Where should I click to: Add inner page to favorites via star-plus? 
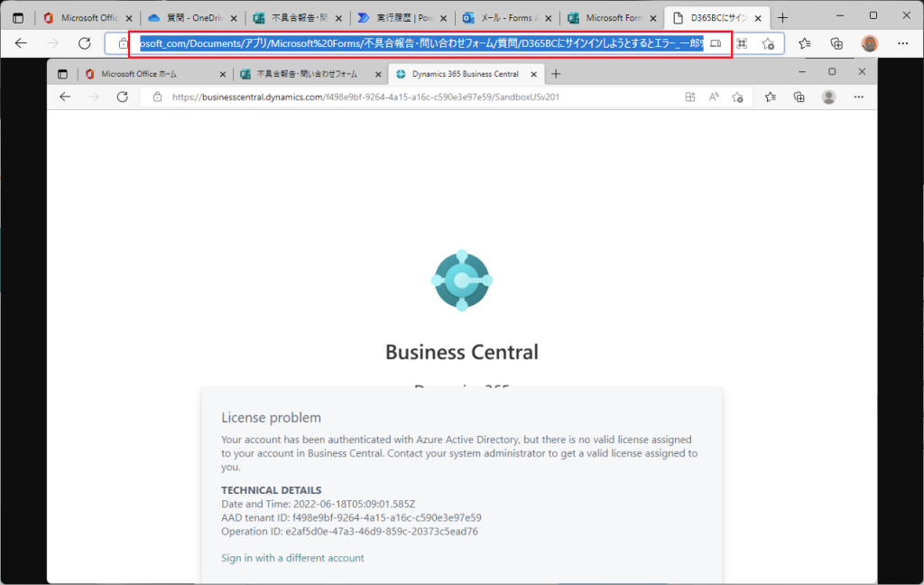tap(737, 97)
